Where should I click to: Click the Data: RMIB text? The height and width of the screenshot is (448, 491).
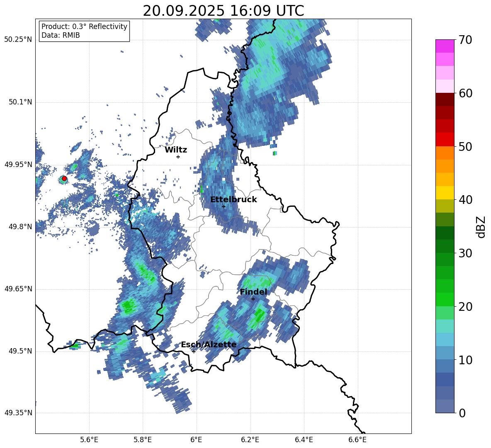click(61, 35)
